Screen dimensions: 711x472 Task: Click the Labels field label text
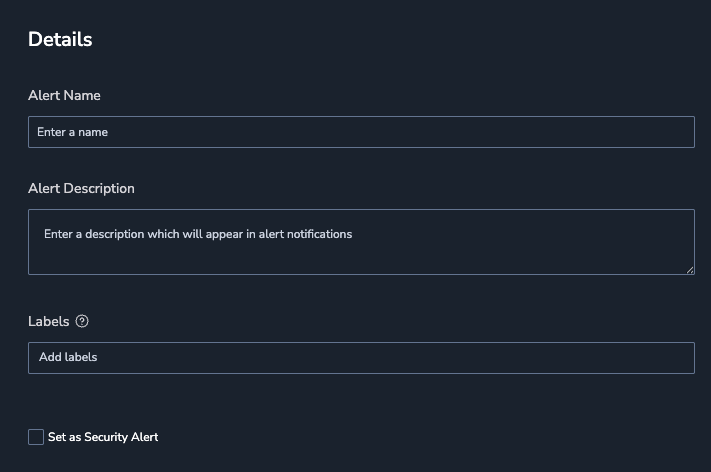pyautogui.click(x=49, y=321)
